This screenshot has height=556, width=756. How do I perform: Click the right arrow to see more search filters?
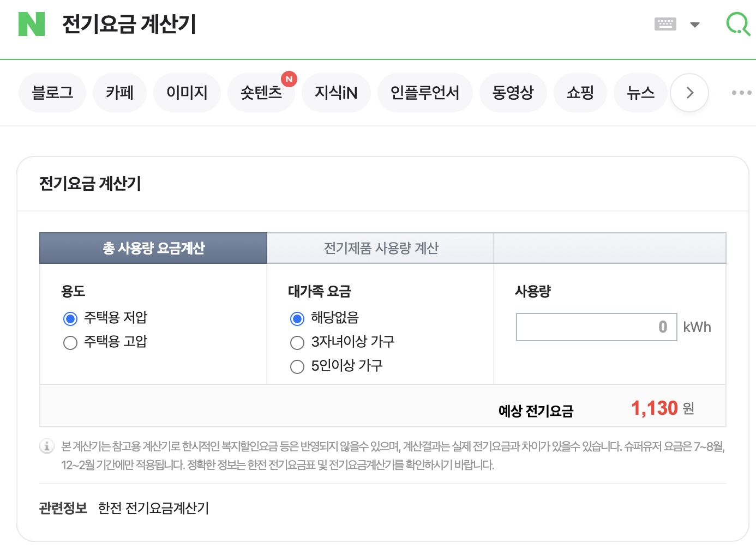pyautogui.click(x=689, y=93)
